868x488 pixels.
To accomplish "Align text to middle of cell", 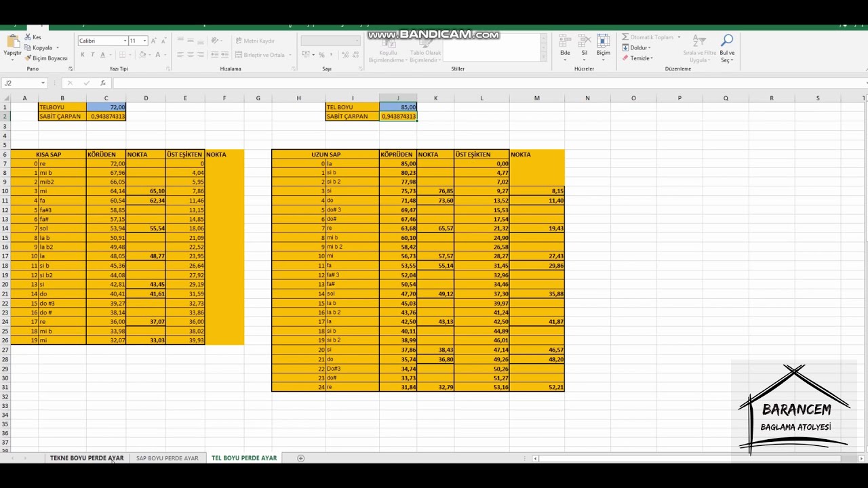I will (x=191, y=41).
